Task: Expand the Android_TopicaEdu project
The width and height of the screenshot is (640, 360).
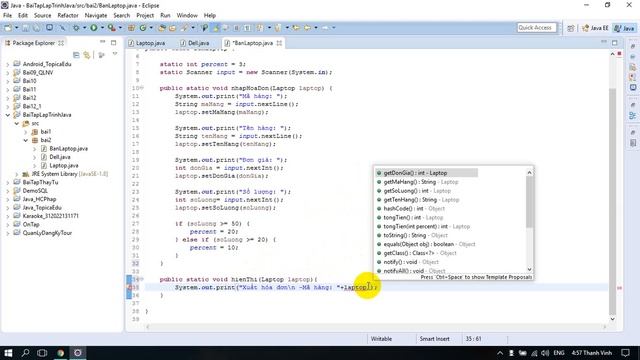Action: [x=8, y=64]
